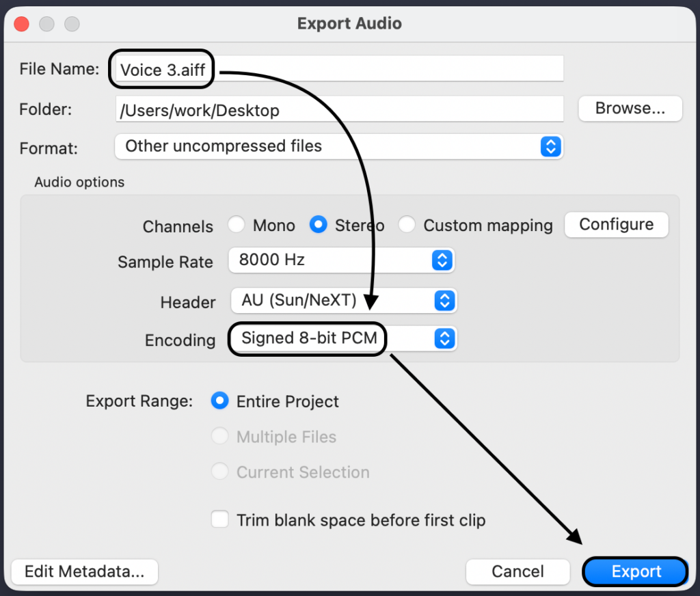The height and width of the screenshot is (596, 700).
Task: Click the Configure button
Action: pos(616,225)
